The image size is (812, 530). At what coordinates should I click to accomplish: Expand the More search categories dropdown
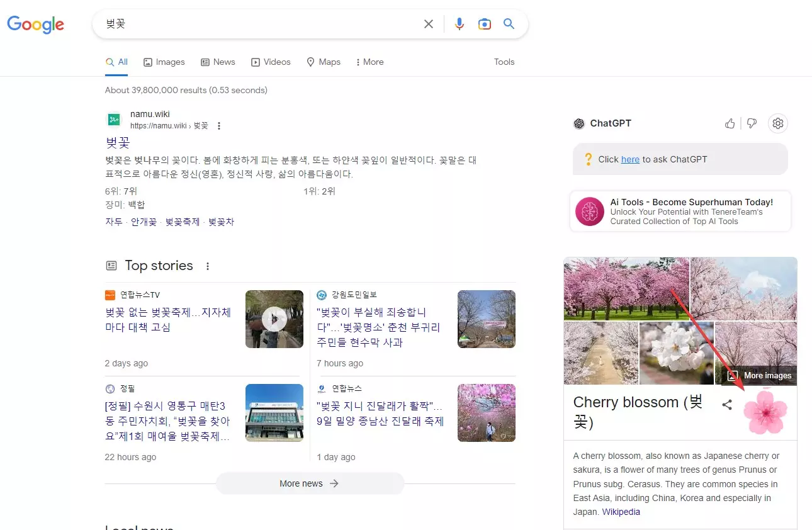pos(369,62)
